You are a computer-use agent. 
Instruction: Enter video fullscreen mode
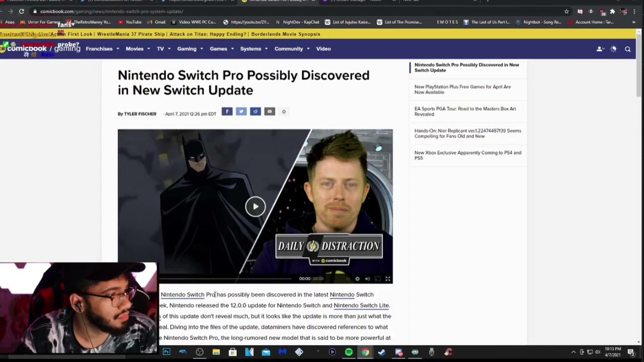click(388, 279)
